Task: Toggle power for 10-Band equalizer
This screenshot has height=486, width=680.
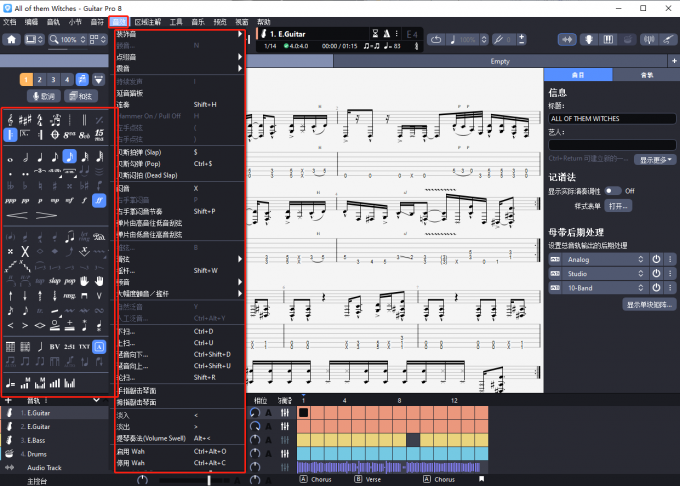Action: [656, 288]
